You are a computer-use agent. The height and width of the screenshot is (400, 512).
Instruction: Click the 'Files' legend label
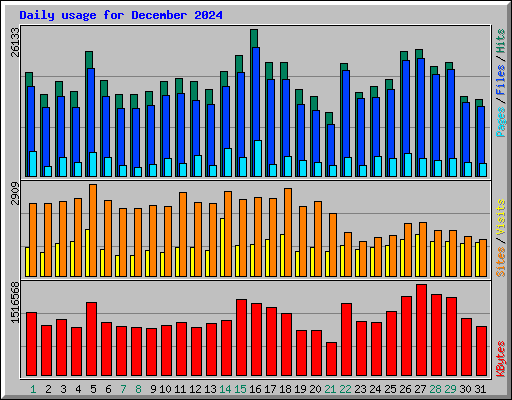(x=501, y=80)
